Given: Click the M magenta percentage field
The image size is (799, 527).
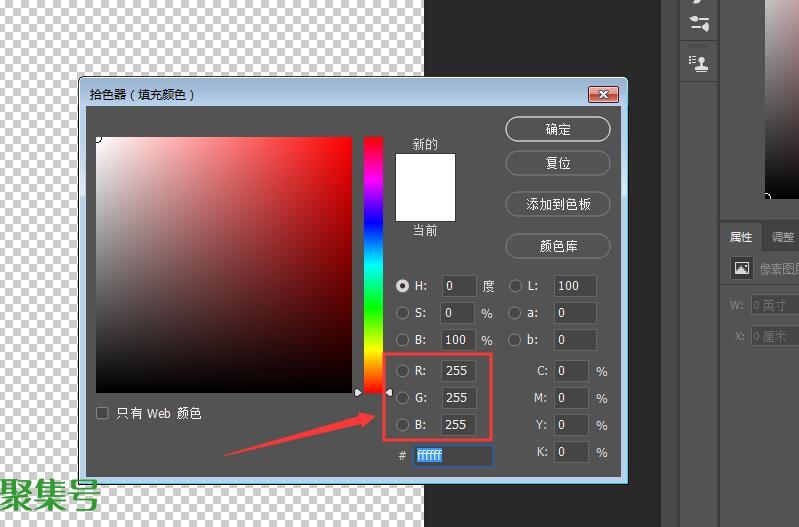Looking at the screenshot, I should pos(571,398).
